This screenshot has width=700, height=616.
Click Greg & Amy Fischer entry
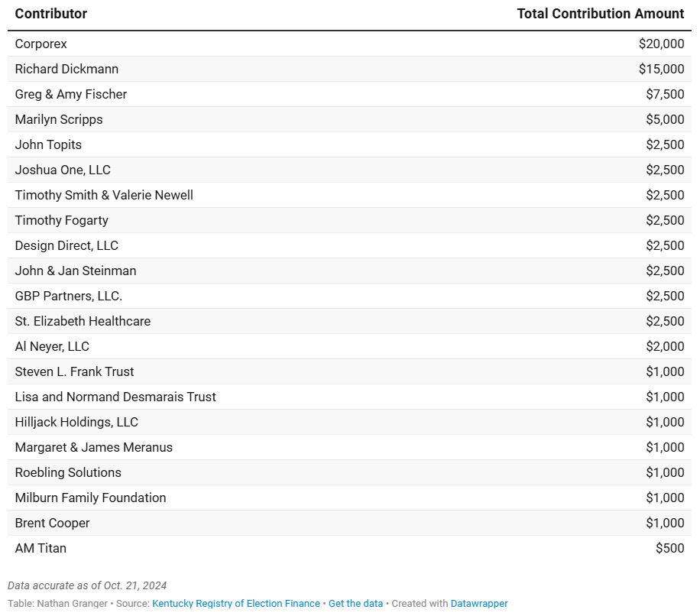(71, 95)
